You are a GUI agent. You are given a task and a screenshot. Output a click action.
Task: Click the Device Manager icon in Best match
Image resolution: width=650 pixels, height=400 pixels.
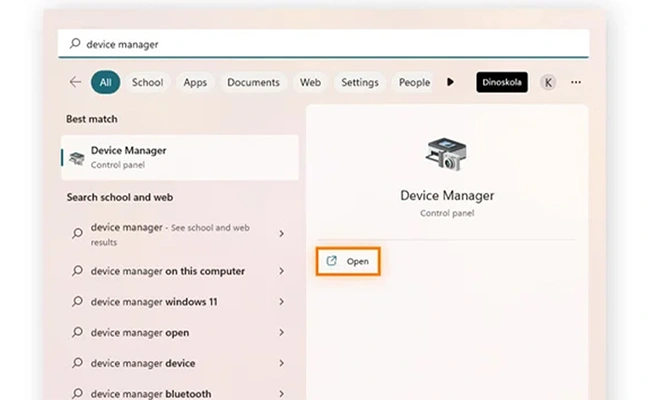pos(77,158)
